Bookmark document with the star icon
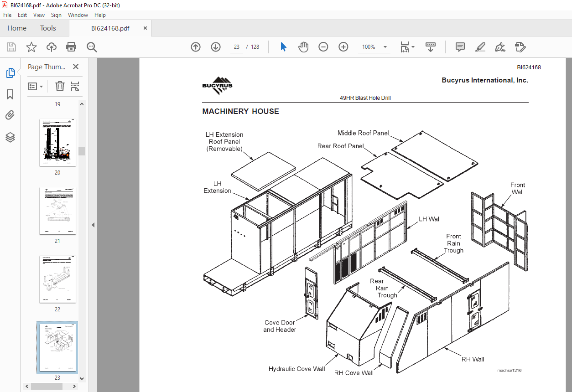 tap(31, 47)
